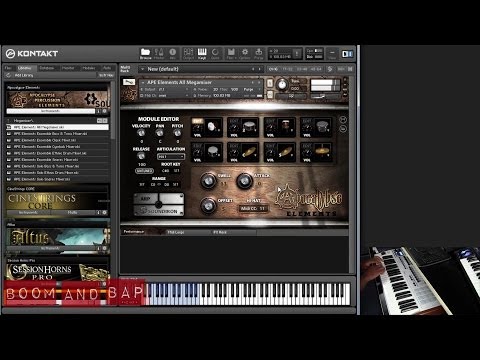
Task: Open the global Purge icon in toolbar
Action: [258, 53]
